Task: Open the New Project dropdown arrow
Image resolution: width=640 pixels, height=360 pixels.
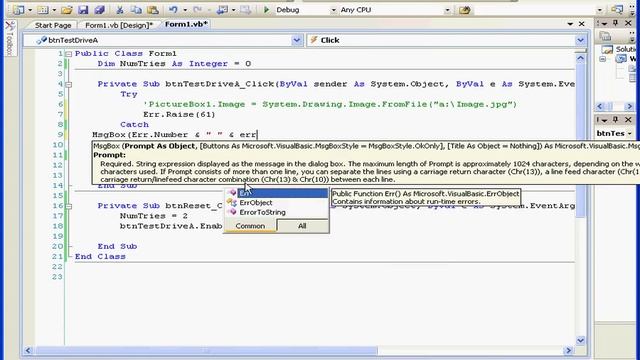Action: coord(30,10)
